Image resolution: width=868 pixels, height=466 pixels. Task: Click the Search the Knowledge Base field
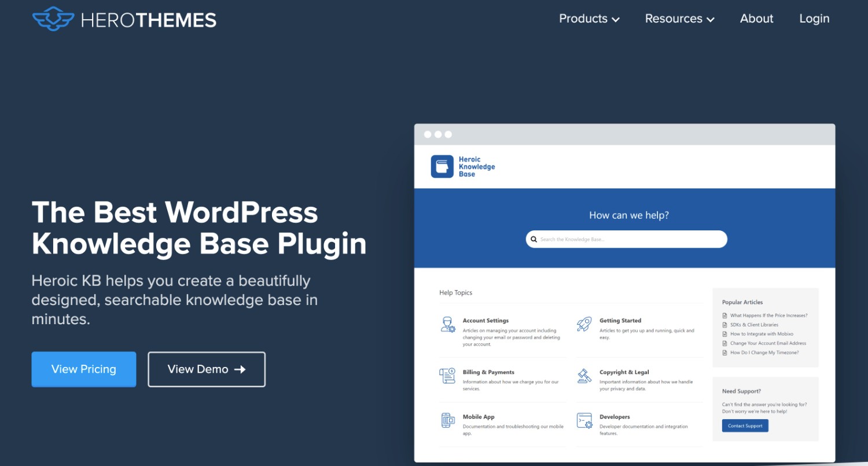pos(631,239)
